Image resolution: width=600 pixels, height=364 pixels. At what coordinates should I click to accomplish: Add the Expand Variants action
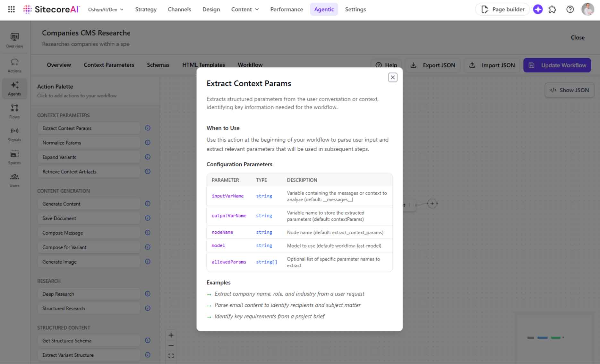click(89, 157)
